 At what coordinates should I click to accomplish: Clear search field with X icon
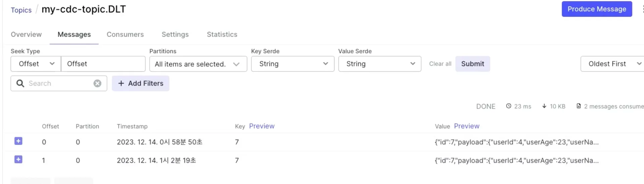(97, 83)
